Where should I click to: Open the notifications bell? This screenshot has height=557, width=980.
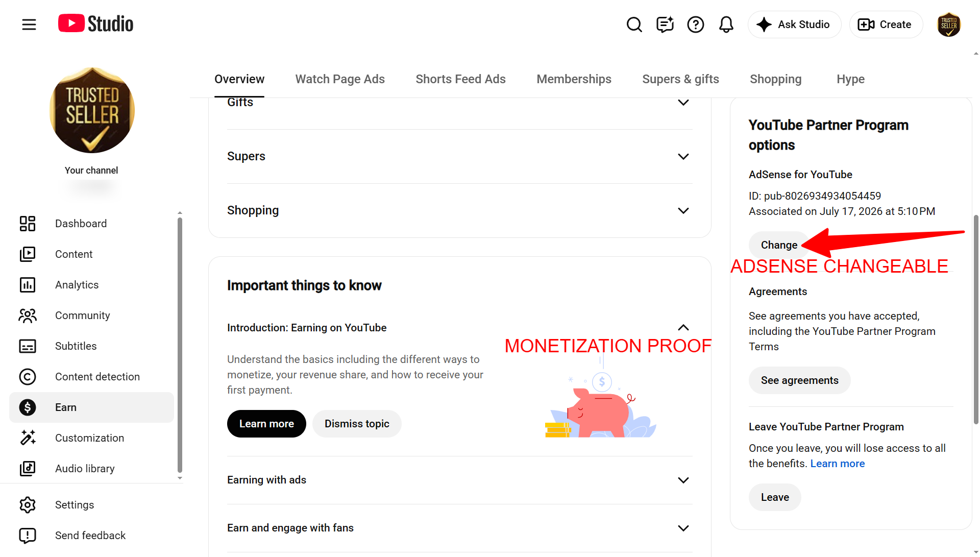(726, 24)
